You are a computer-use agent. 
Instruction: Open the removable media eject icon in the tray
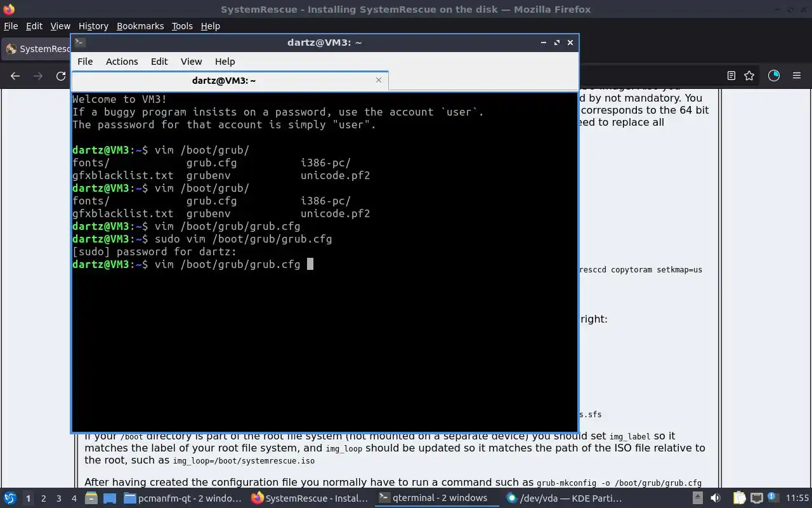(x=698, y=498)
